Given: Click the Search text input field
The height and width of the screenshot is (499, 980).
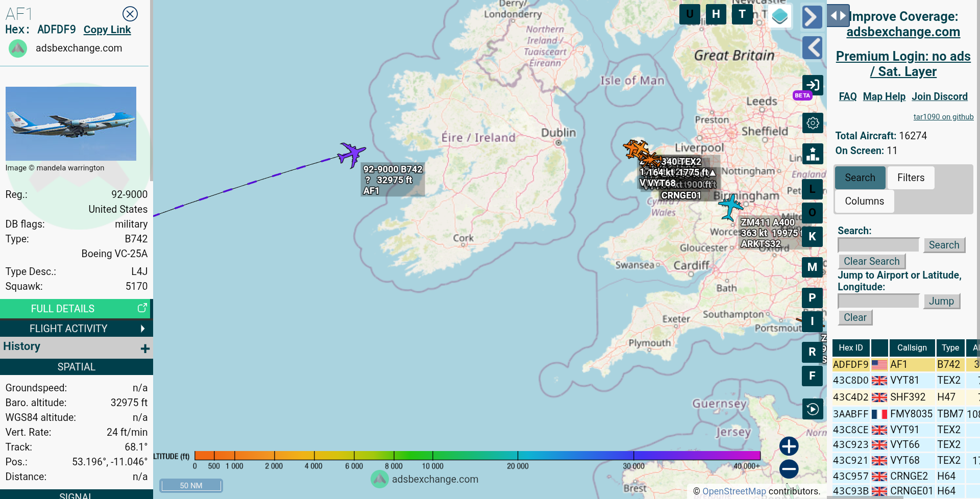Looking at the screenshot, I should pos(878,245).
